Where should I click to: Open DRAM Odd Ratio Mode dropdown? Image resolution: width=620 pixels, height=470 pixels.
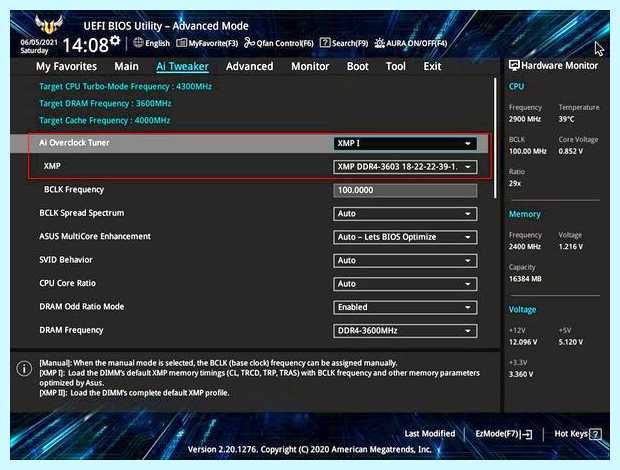pyautogui.click(x=405, y=308)
